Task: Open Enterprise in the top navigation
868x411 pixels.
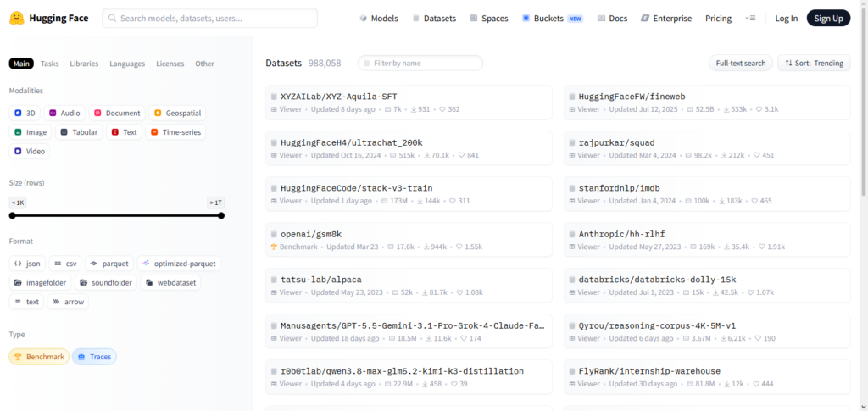Action: (666, 19)
